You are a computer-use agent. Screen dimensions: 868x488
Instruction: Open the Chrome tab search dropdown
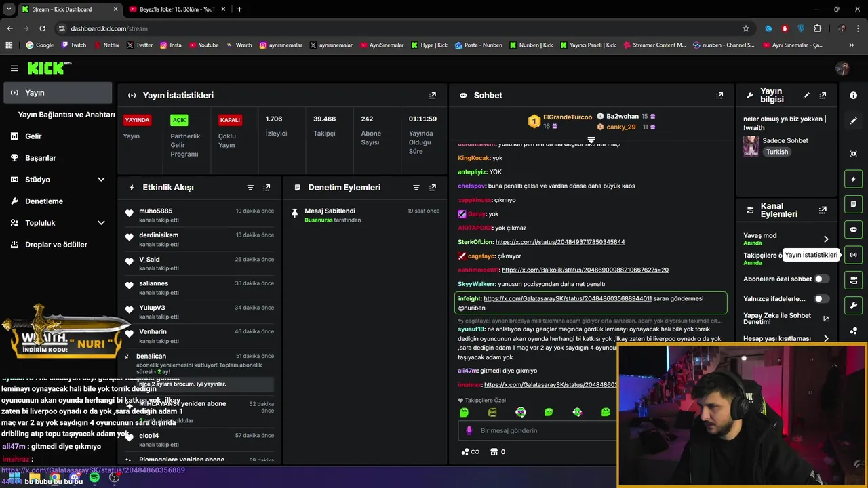[x=9, y=9]
